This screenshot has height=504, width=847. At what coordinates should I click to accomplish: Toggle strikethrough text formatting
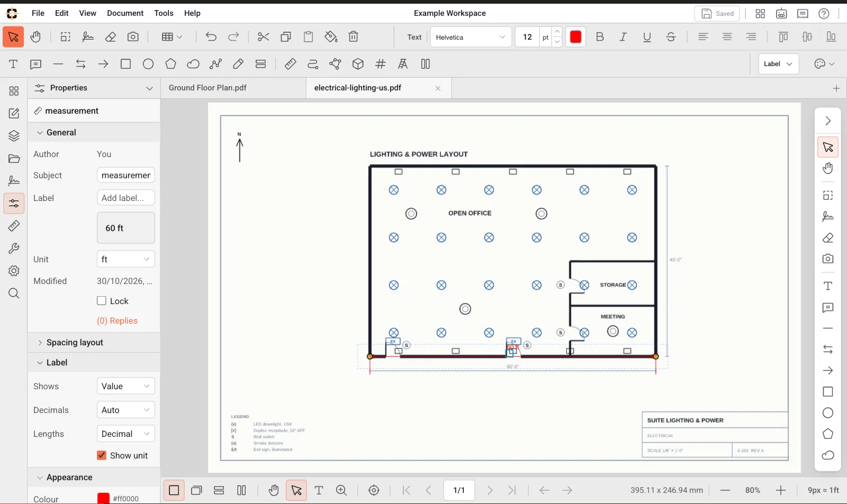[x=671, y=36]
